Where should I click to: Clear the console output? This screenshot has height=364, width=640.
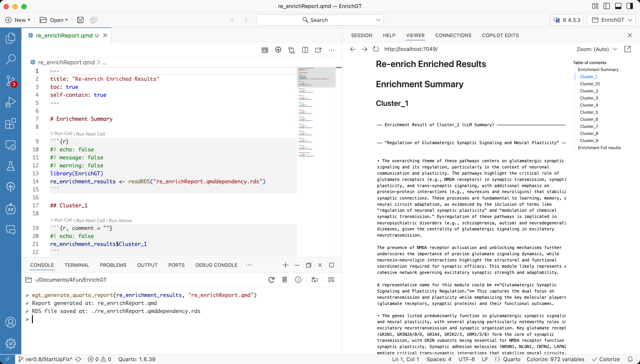click(x=331, y=279)
